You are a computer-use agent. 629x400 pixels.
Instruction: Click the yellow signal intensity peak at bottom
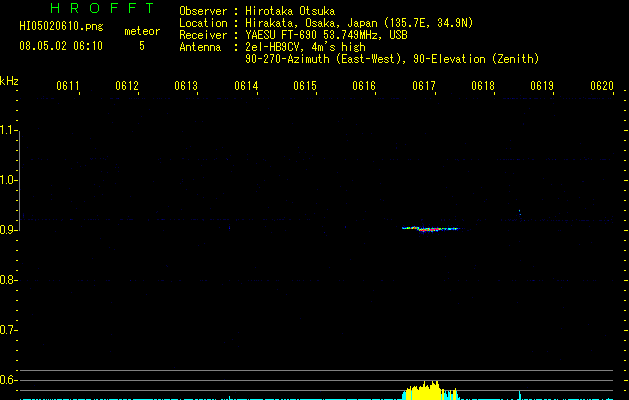(429, 391)
